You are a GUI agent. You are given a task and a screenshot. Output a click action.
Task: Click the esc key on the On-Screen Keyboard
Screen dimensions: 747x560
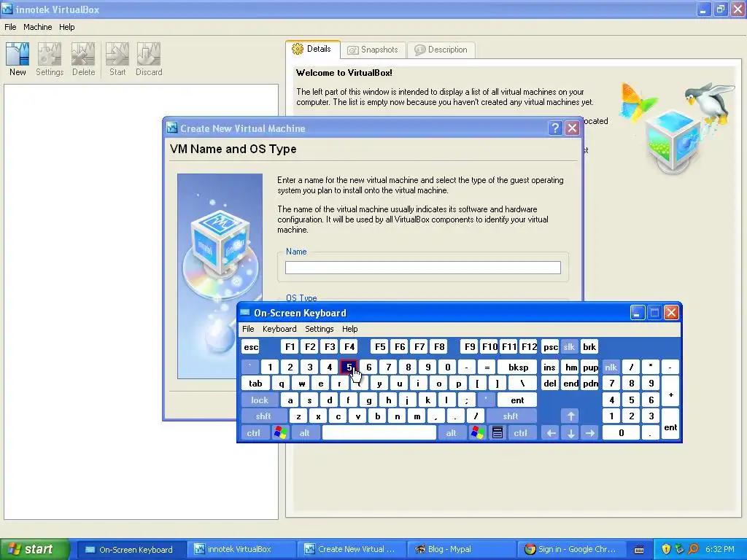pos(251,346)
